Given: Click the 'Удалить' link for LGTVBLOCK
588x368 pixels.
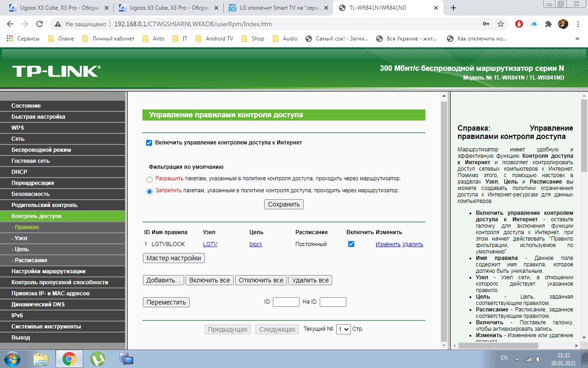Looking at the screenshot, I should 413,244.
